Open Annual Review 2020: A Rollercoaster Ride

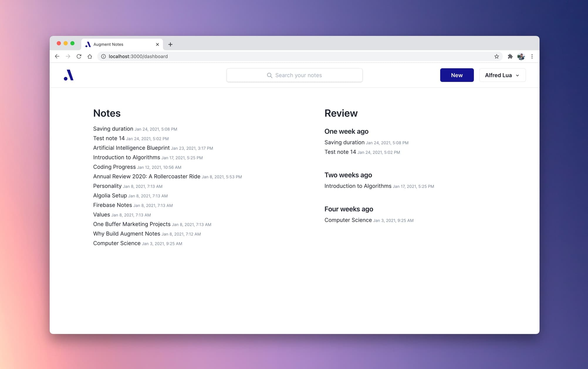[147, 177]
